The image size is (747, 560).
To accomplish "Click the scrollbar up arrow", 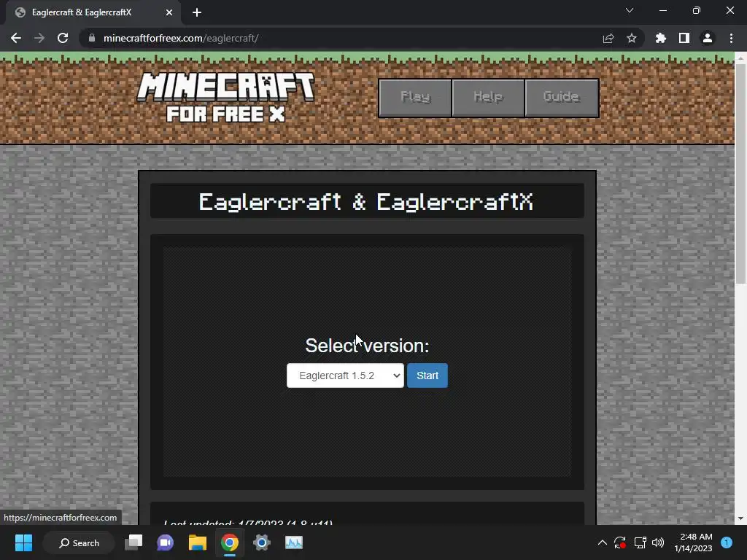I will [x=741, y=58].
